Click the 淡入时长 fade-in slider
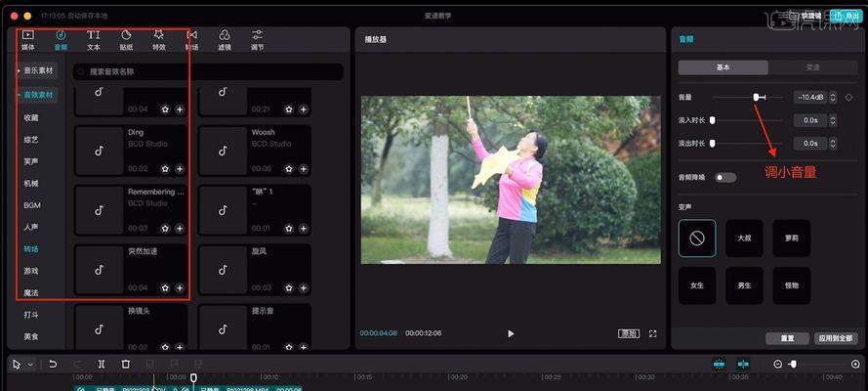Image resolution: width=868 pixels, height=391 pixels. (x=747, y=120)
